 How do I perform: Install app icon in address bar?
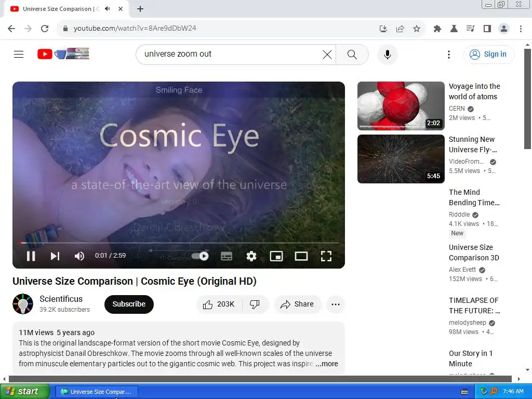tap(383, 29)
